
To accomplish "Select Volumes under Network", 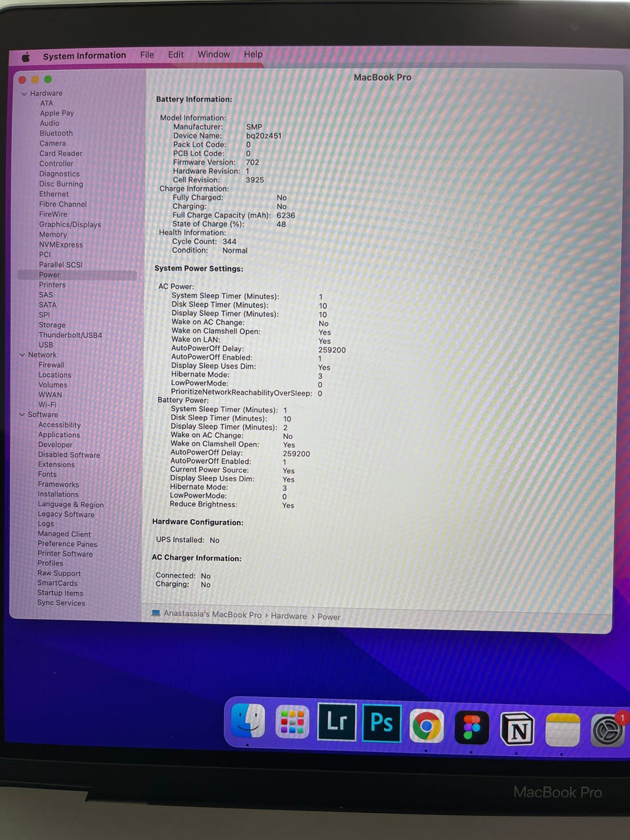I will coord(52,385).
